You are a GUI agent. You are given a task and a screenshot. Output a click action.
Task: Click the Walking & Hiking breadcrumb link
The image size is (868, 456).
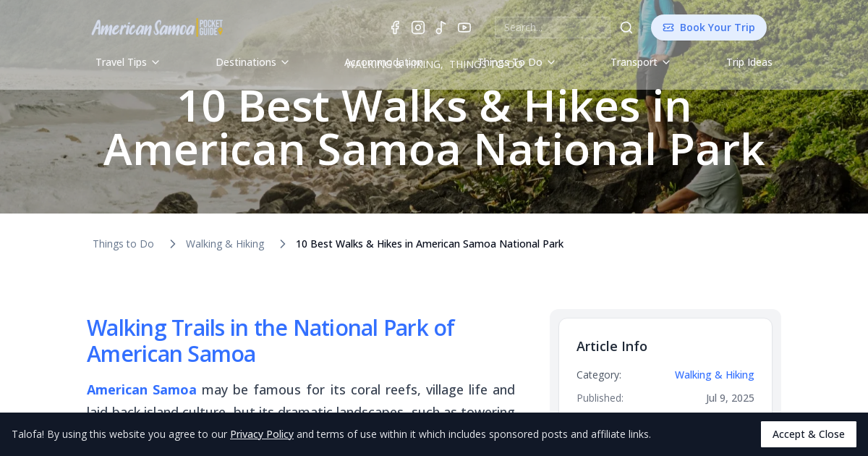[225, 243]
